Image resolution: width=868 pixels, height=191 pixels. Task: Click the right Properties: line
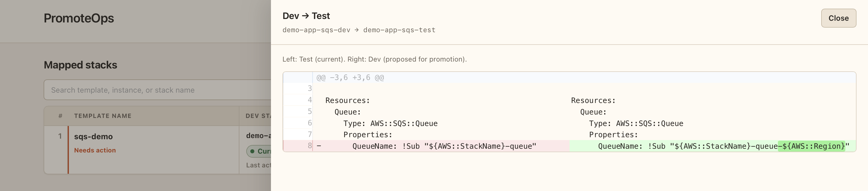click(x=613, y=135)
